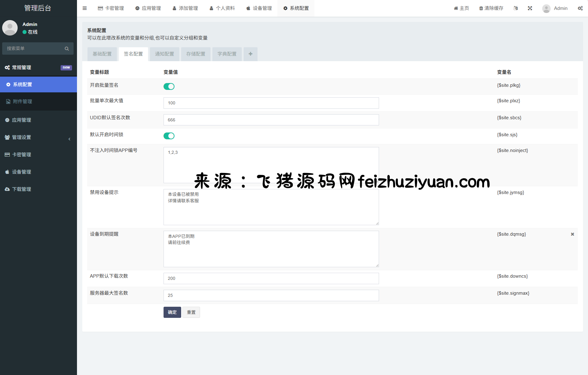Click the language switch icon in header
This screenshot has height=375, width=588.
[x=515, y=8]
